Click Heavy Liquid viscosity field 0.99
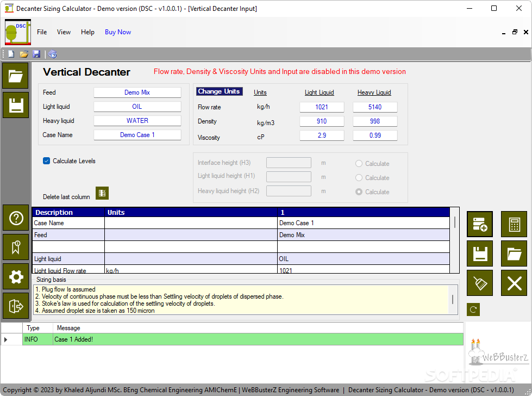 point(375,135)
